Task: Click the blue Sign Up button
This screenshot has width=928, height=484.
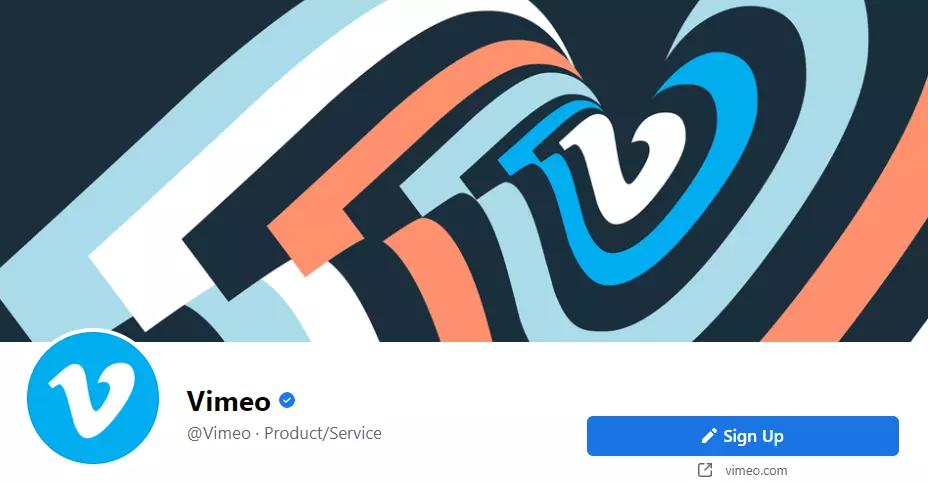Action: point(743,436)
